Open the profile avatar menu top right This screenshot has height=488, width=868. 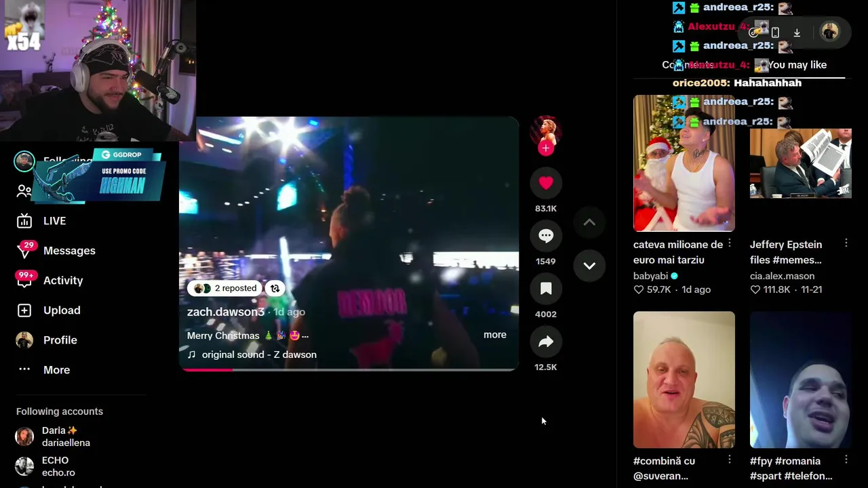[x=829, y=32]
